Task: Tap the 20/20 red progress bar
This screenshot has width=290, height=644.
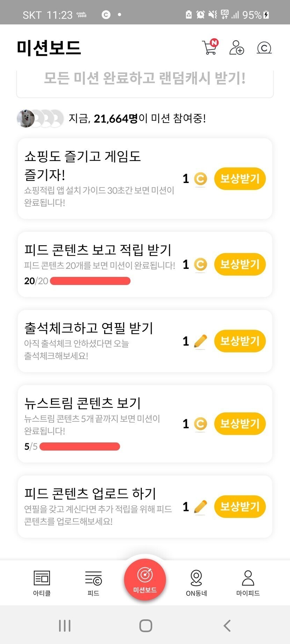Action: coord(90,281)
